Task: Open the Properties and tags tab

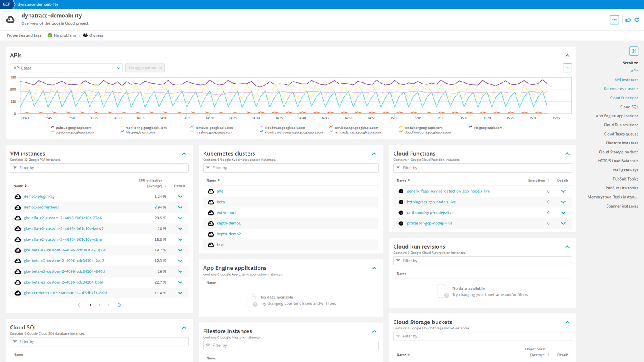Action: [24, 35]
